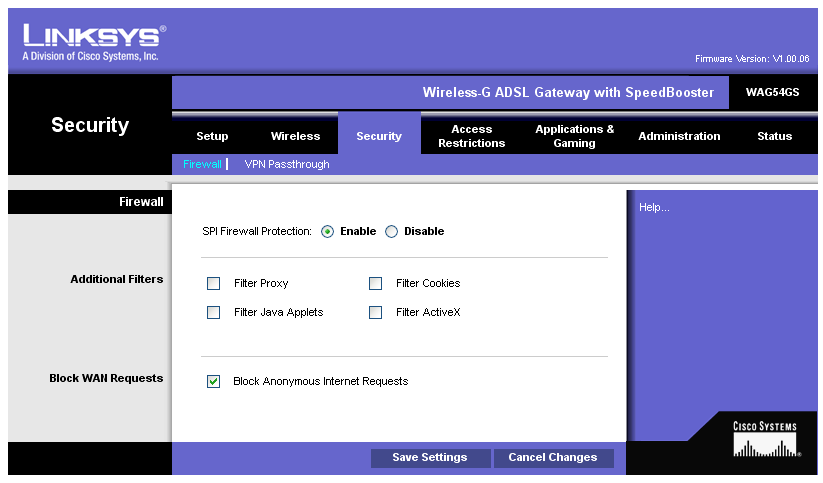Image resolution: width=823 pixels, height=483 pixels.
Task: Click the large Security page heading
Action: pyautogui.click(x=90, y=125)
